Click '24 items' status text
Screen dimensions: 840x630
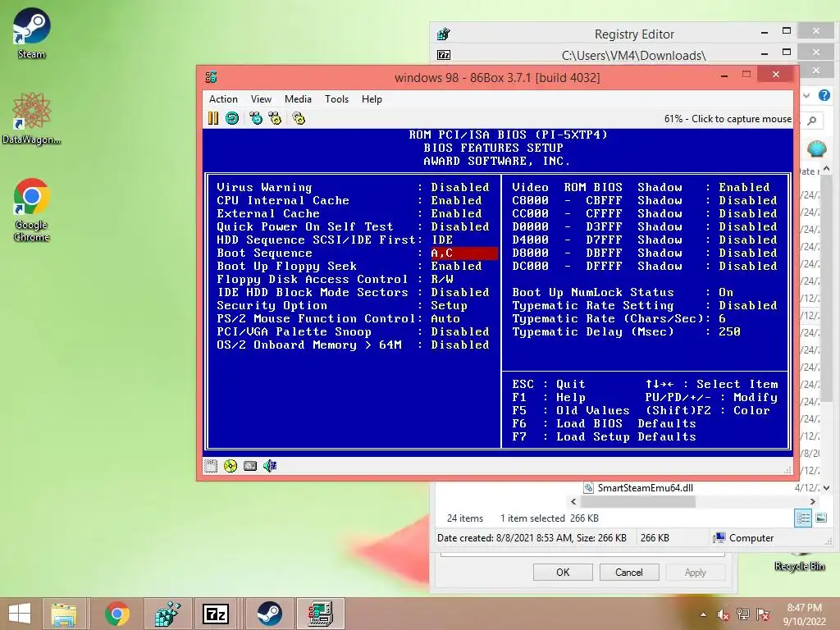465,518
